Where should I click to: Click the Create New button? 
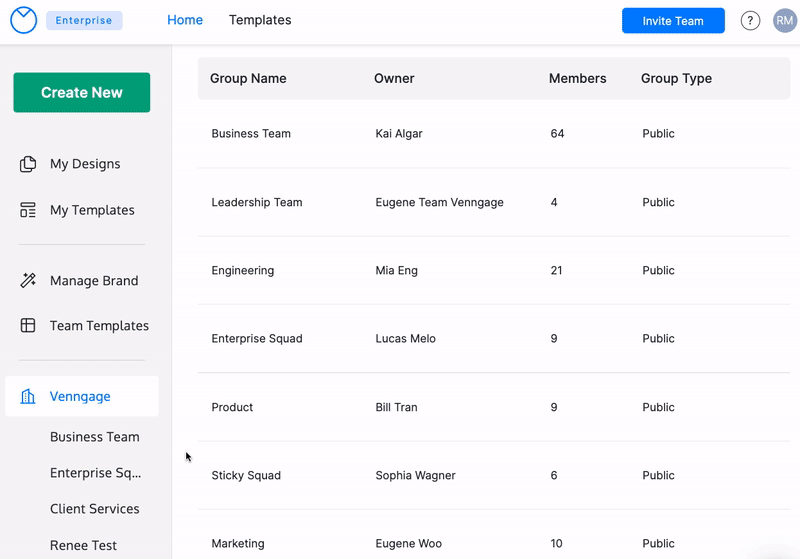(x=82, y=93)
